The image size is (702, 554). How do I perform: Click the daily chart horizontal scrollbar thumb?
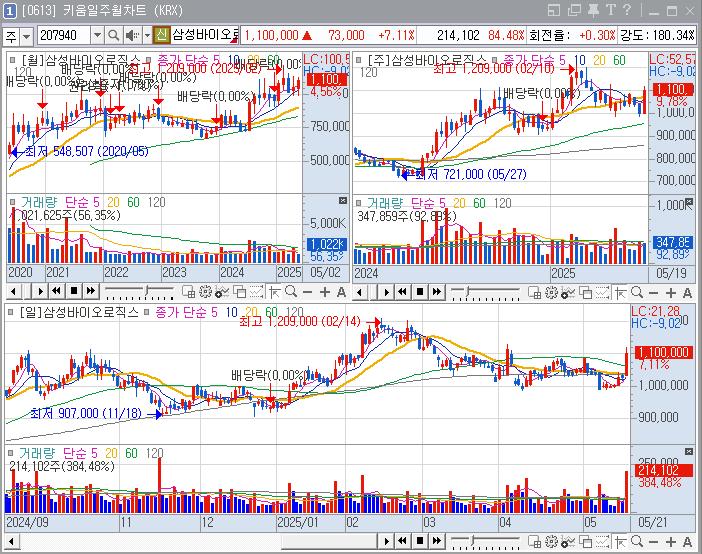pyautogui.click(x=329, y=541)
